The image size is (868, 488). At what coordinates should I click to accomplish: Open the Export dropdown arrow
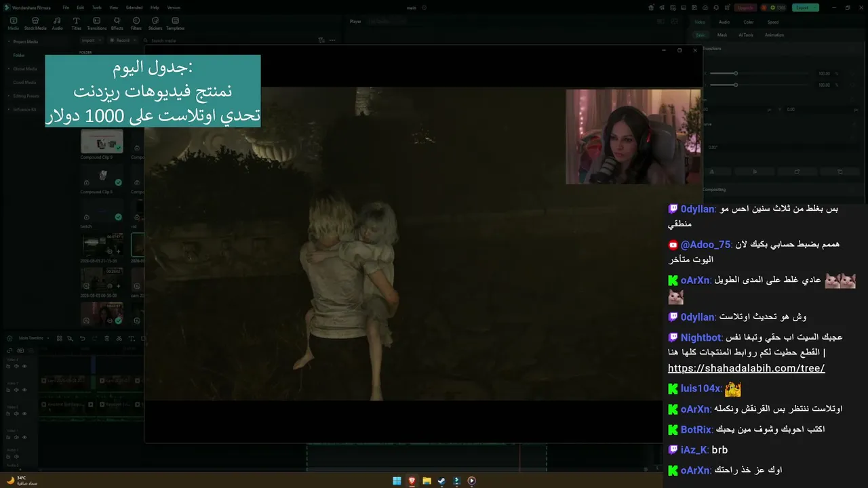point(815,8)
